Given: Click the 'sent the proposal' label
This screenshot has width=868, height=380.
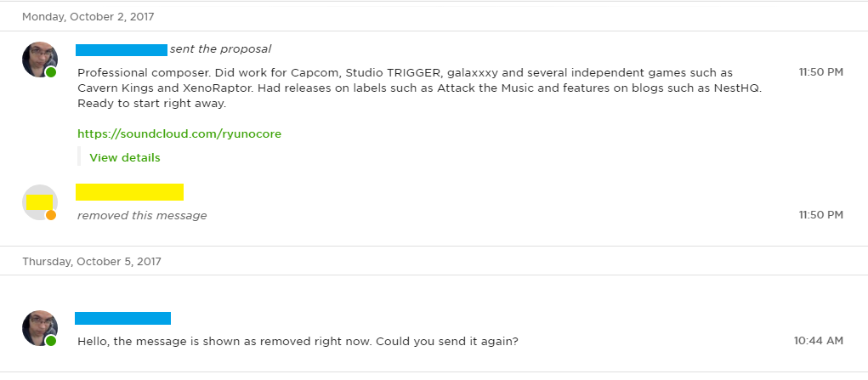Looking at the screenshot, I should coord(220,49).
